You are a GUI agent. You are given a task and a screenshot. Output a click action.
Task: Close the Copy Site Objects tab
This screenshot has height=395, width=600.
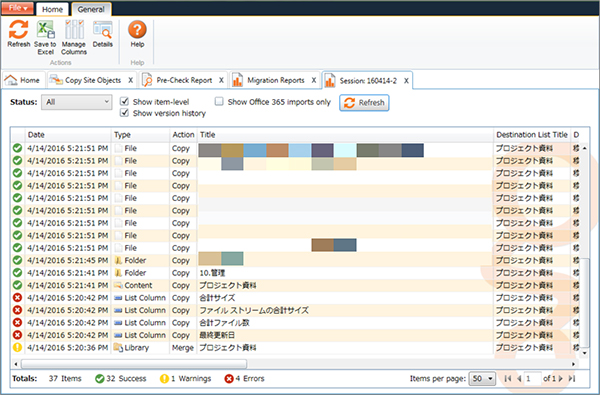(x=130, y=80)
